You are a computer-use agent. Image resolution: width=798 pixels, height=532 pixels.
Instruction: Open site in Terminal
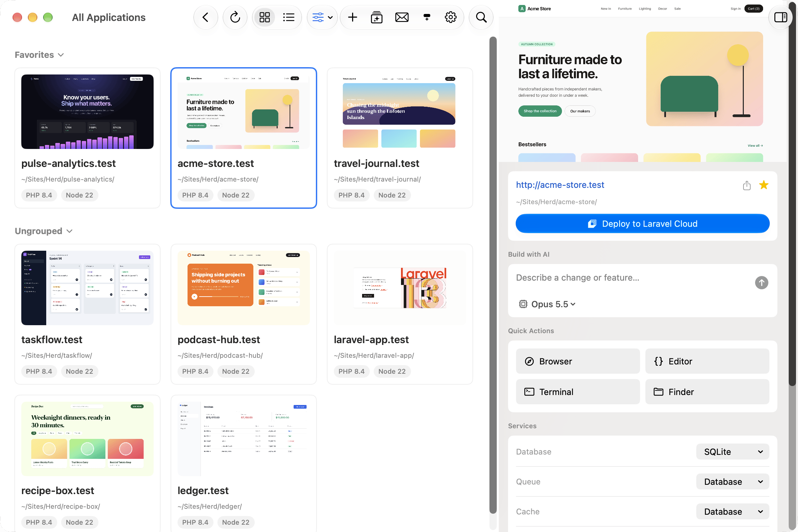point(578,392)
